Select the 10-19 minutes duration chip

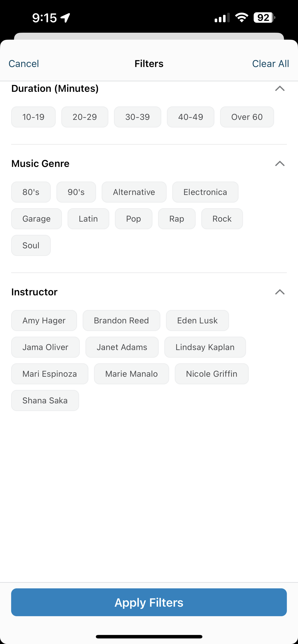pos(33,117)
